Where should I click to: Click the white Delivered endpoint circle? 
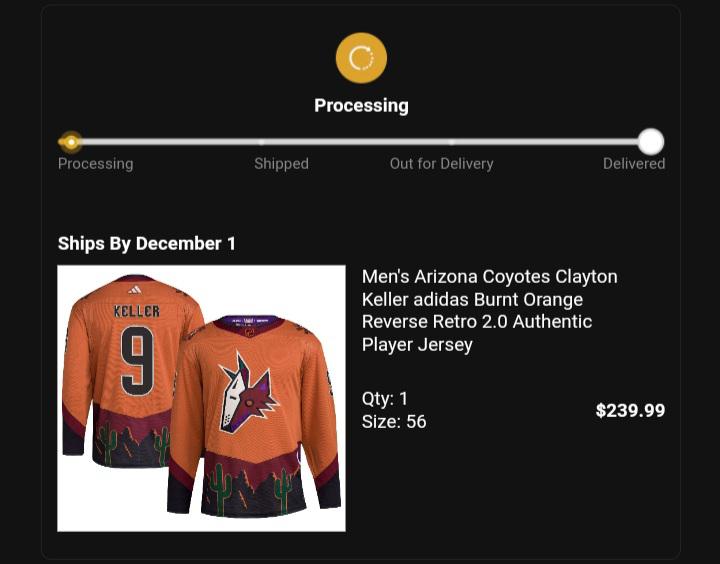651,141
